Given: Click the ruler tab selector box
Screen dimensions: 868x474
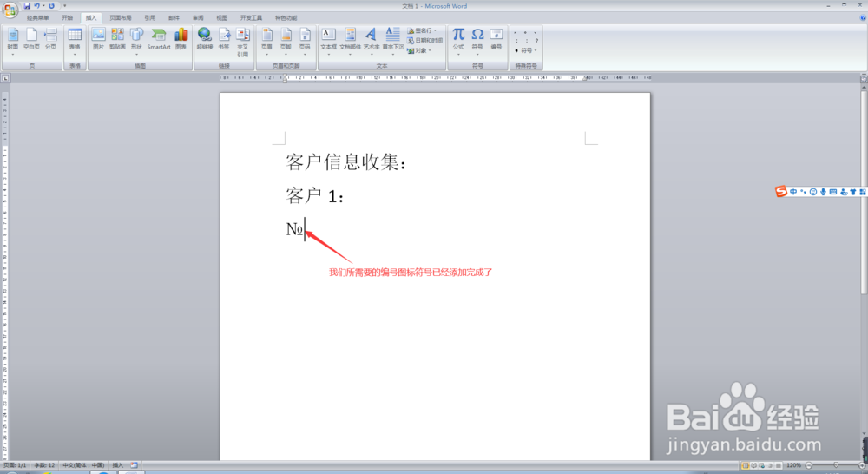Looking at the screenshot, I should pyautogui.click(x=5, y=78).
